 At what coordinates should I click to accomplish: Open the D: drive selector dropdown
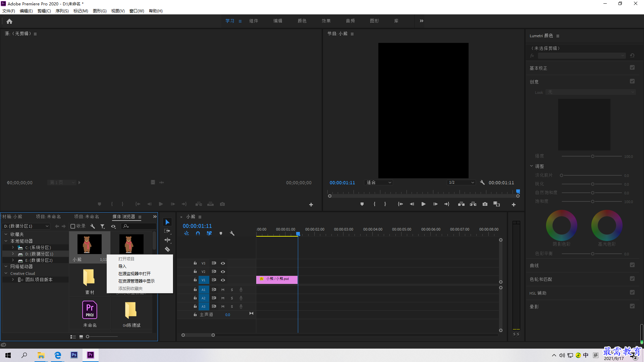tap(26, 226)
